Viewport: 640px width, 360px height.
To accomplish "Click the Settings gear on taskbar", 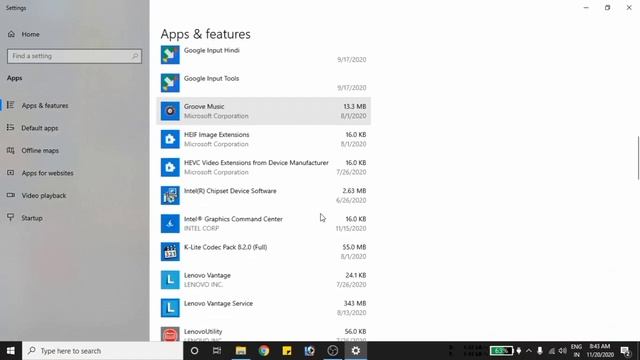I will click(356, 351).
